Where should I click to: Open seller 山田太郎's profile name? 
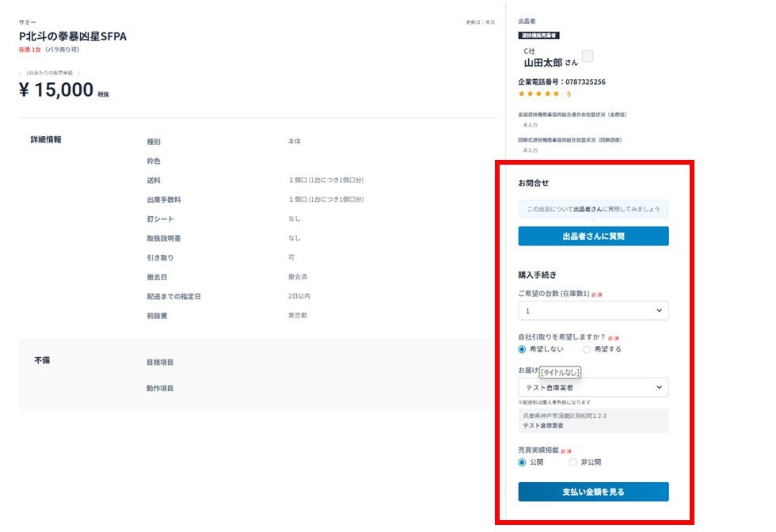[x=543, y=63]
